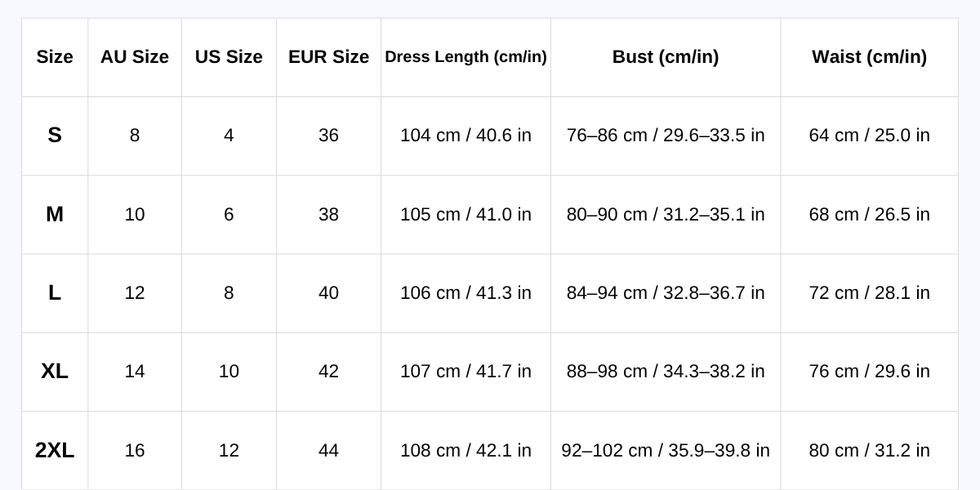The image size is (980, 490).
Task: Click the 92–102 cm bust cell
Action: (666, 450)
